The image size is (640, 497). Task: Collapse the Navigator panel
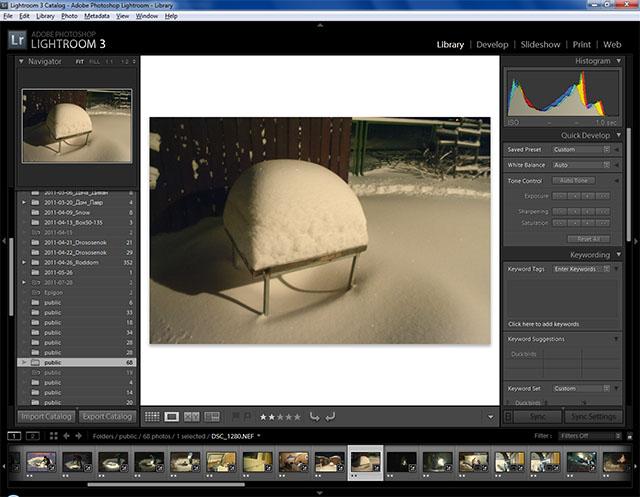click(x=21, y=61)
